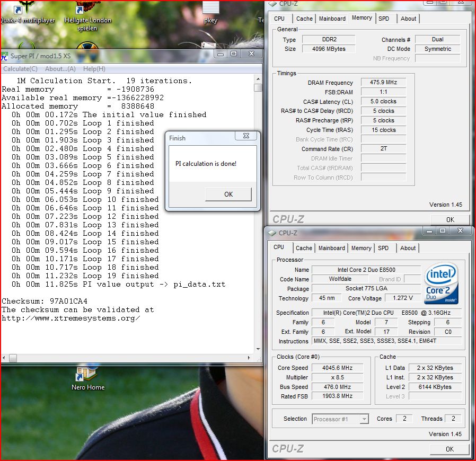Click the Loop 19 finished line

[x=85, y=276]
